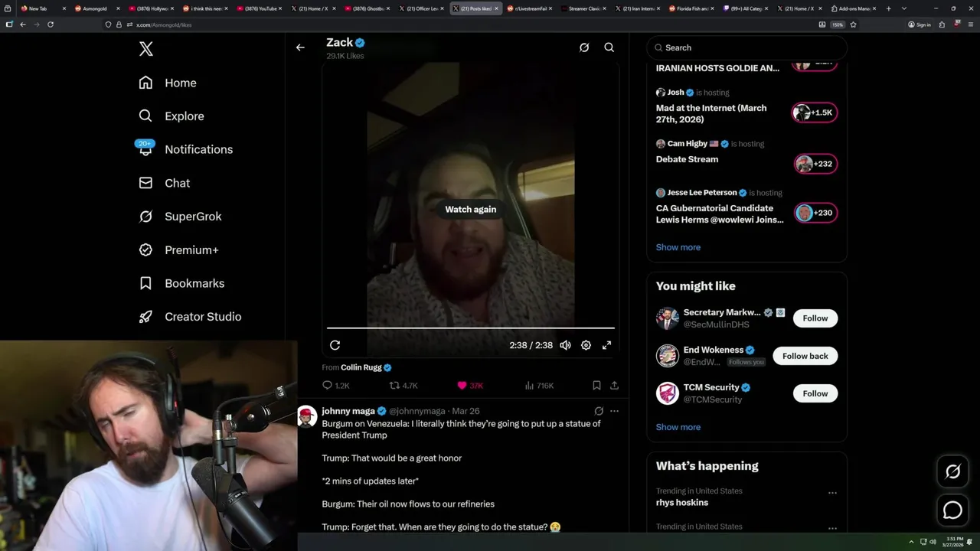Reload the page in the browser toolbar
980x551 pixels.
(x=51, y=24)
